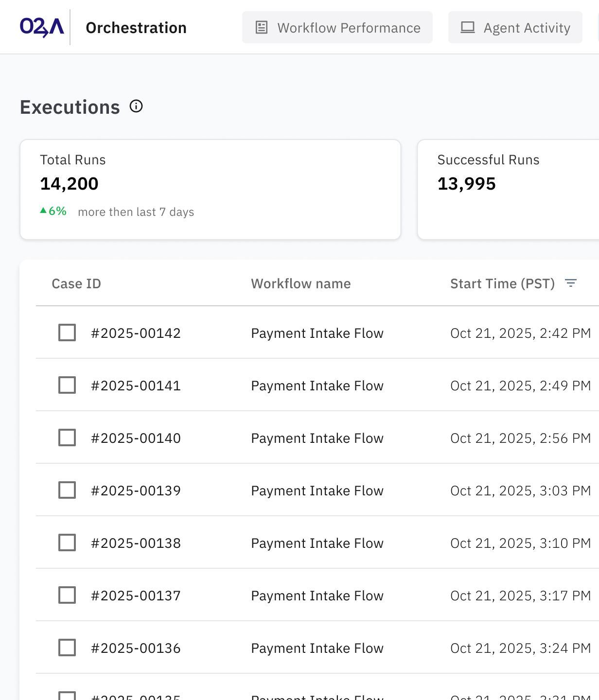
Task: Click the Workflow name column header
Action: click(x=300, y=283)
